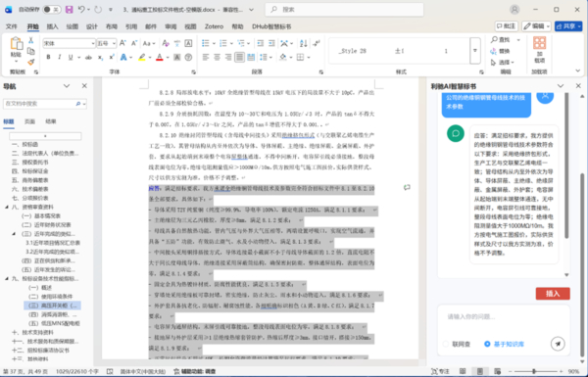The image size is (588, 377).
Task: Click the numbered list icon
Action: (x=223, y=43)
